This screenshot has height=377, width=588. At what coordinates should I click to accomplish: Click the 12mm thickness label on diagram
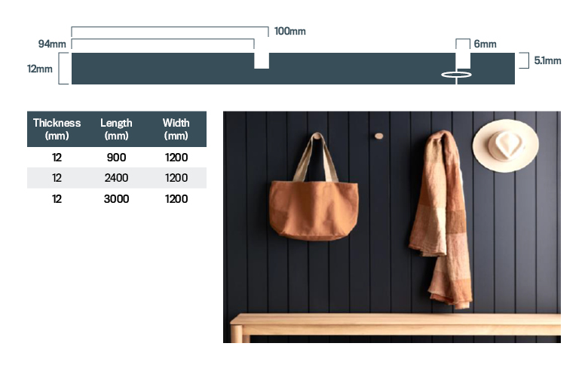(x=39, y=69)
